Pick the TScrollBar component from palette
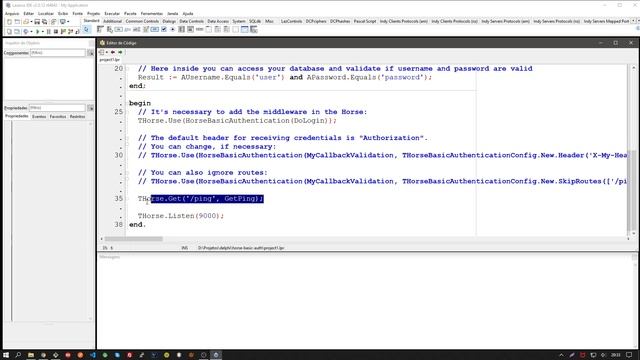Image resolution: width=640 pixels, height=360 pixels. pyautogui.click(x=199, y=29)
